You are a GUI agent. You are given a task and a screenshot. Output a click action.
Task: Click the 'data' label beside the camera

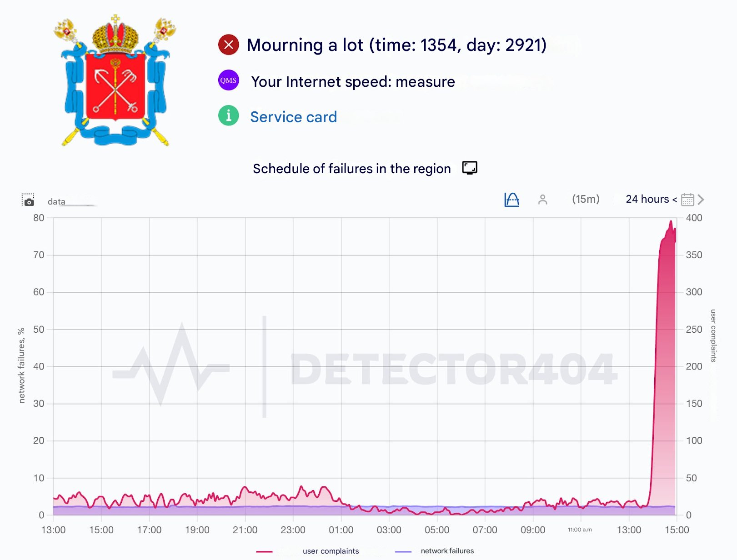click(56, 201)
